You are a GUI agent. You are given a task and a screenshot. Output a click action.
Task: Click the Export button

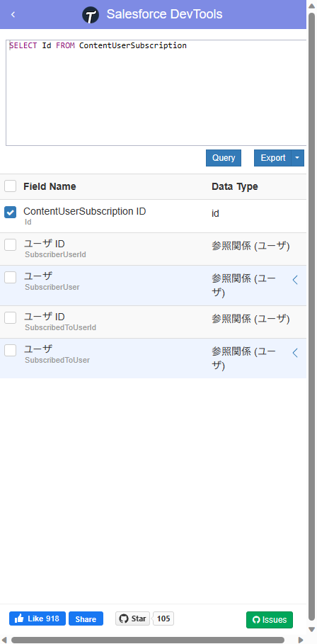(272, 158)
